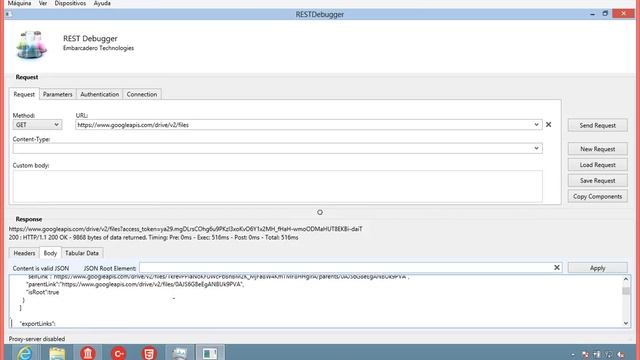This screenshot has width=640, height=360.
Task: Select the Request tab
Action: pyautogui.click(x=24, y=94)
